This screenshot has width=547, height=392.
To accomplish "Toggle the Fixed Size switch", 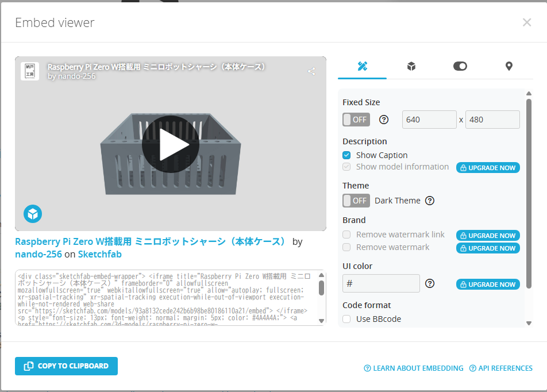I will pyautogui.click(x=356, y=120).
